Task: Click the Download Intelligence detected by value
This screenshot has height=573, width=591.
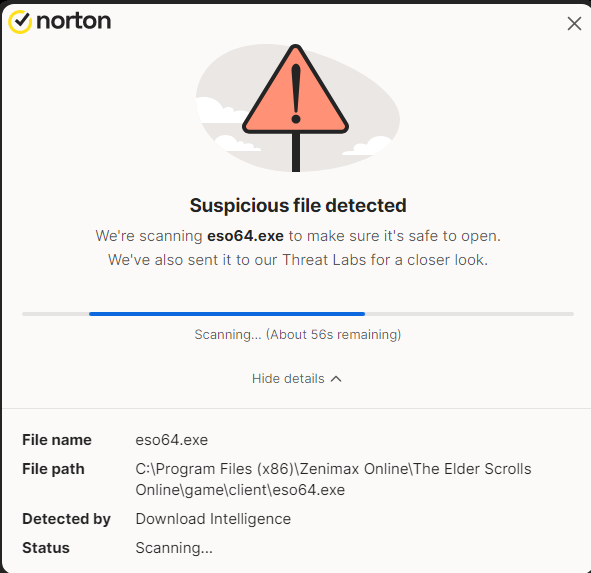Action: pyautogui.click(x=213, y=519)
